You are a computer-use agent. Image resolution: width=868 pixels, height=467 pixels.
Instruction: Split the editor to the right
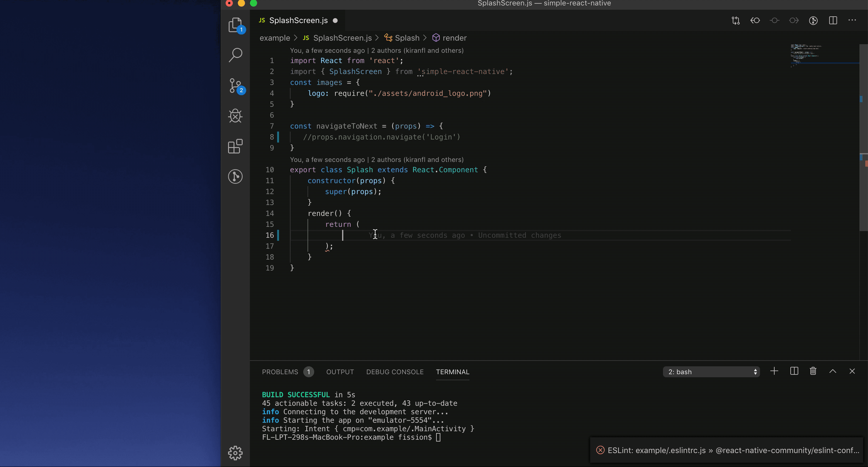point(833,21)
